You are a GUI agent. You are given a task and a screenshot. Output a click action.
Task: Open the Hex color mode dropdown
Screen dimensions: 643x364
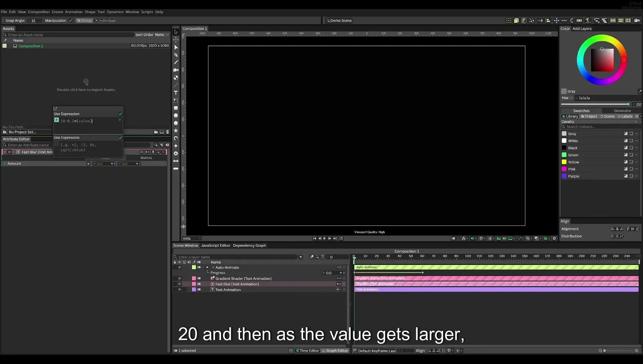567,98
